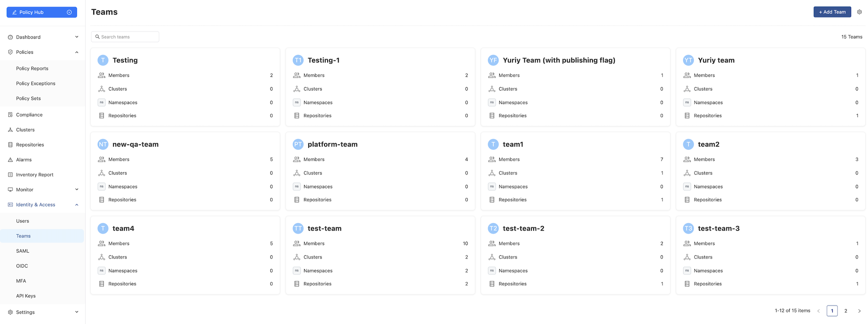Click Clusters row in team1 card
Image resolution: width=868 pixels, height=324 pixels.
(x=576, y=173)
